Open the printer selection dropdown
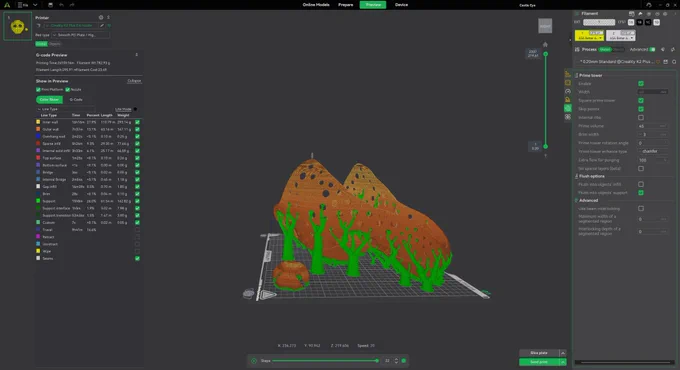 pos(71,26)
